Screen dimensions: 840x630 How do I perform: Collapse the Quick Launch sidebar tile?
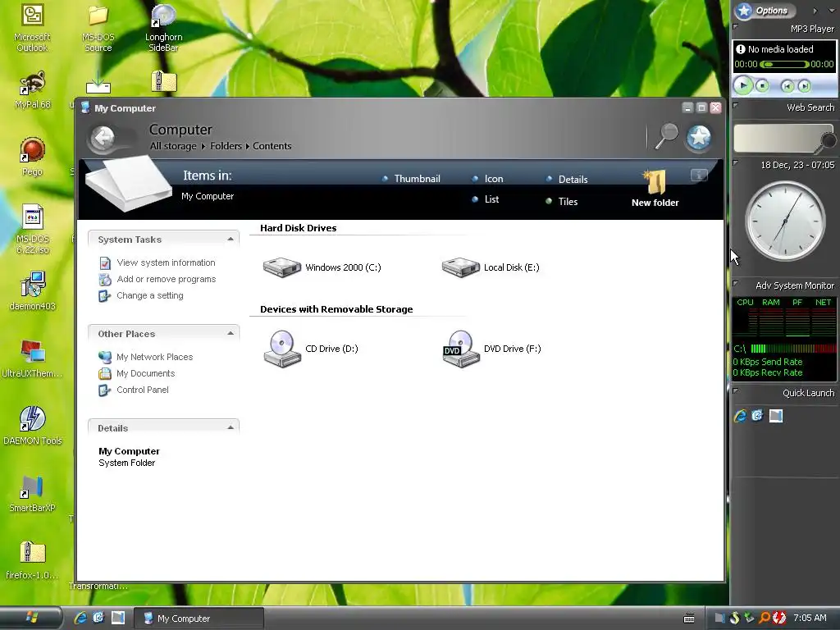click(x=736, y=391)
